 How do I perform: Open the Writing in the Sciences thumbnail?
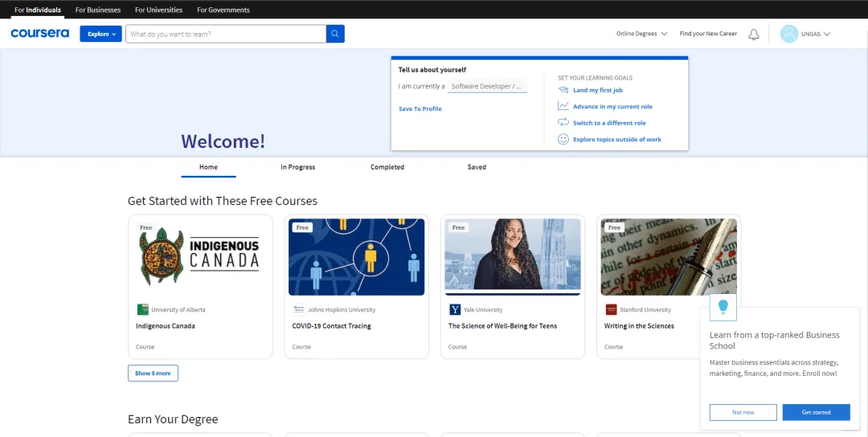click(x=669, y=257)
